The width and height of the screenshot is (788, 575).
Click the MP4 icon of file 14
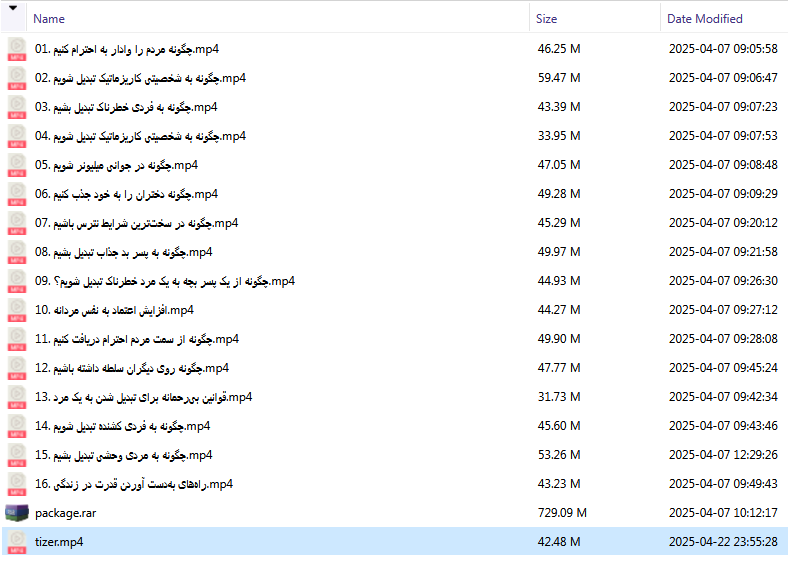(x=17, y=426)
